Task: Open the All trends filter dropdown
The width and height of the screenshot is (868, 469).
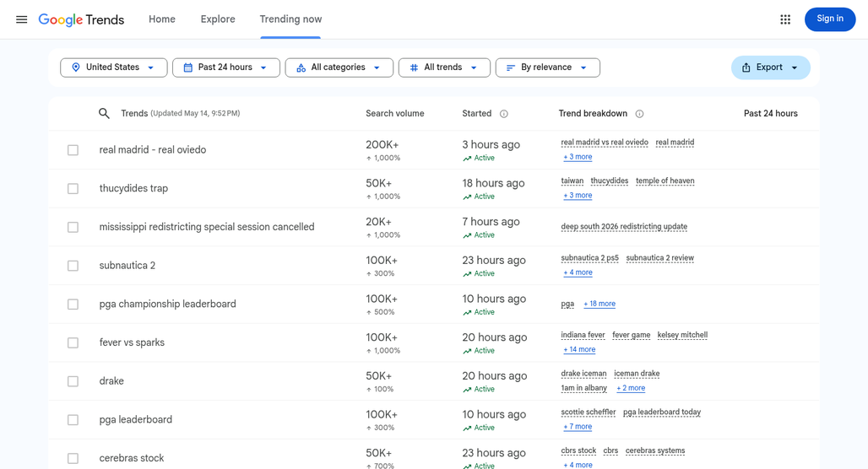Action: tap(444, 67)
